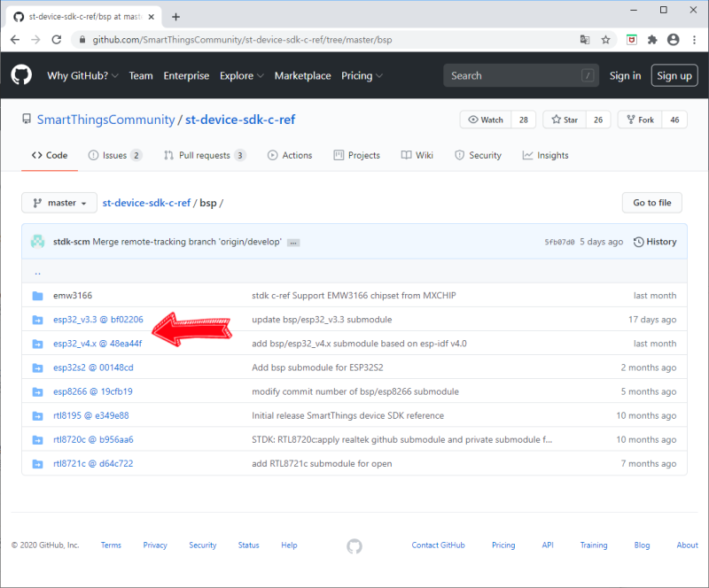Click the folder icon next to emw3166

click(x=37, y=295)
